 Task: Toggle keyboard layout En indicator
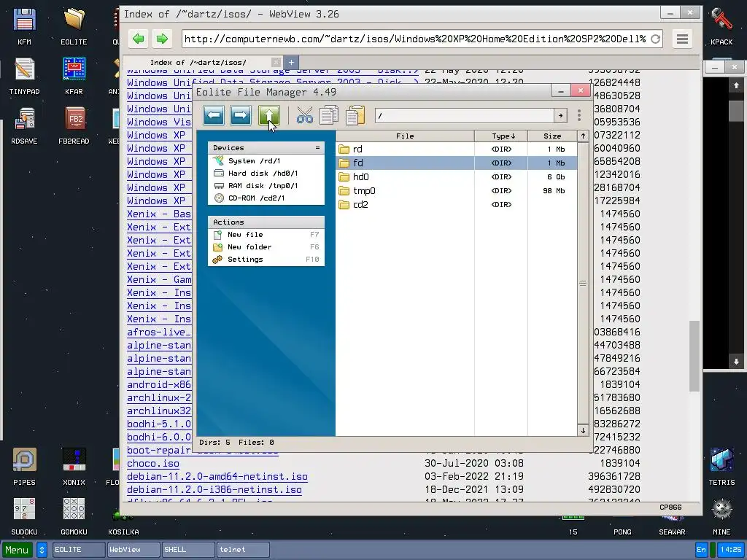click(x=701, y=550)
